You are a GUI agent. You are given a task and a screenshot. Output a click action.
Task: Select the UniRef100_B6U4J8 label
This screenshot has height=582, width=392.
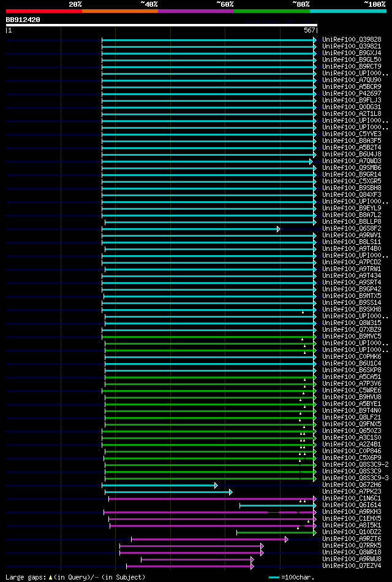click(x=352, y=154)
